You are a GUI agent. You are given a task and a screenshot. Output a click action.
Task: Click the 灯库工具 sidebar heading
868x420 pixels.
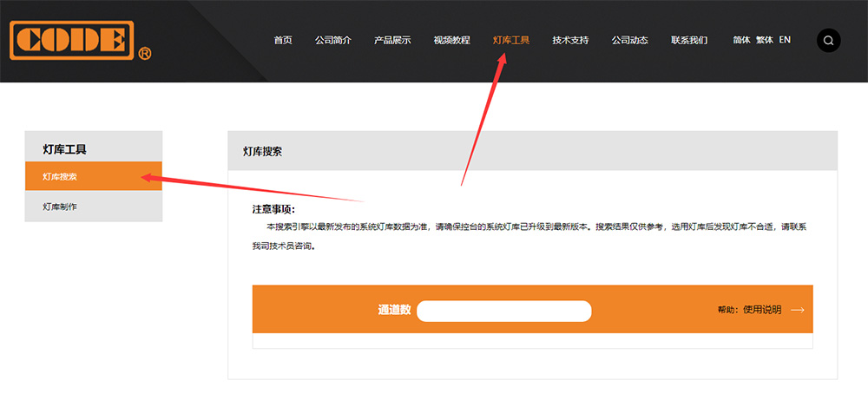65,149
